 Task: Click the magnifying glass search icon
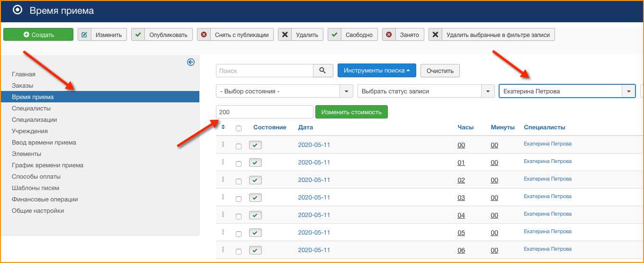322,71
